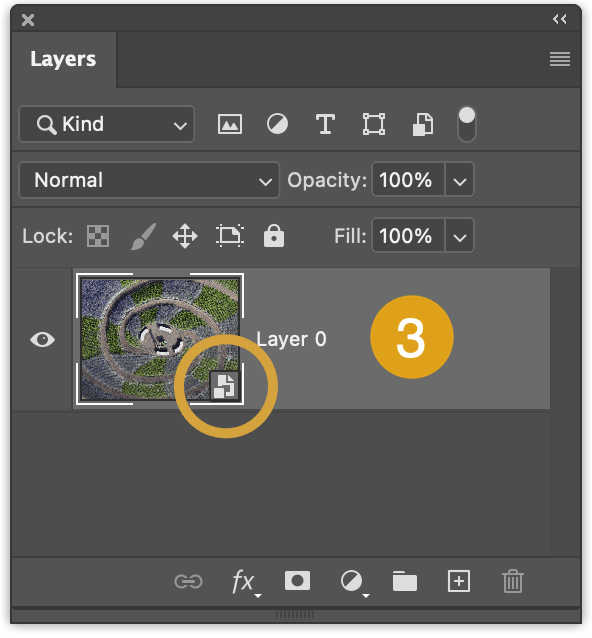
Task: Toggle layer filtering switch
Action: [x=467, y=124]
